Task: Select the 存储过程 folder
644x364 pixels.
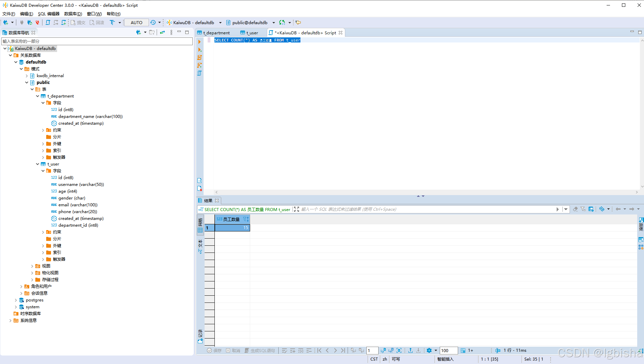Action: 50,280
